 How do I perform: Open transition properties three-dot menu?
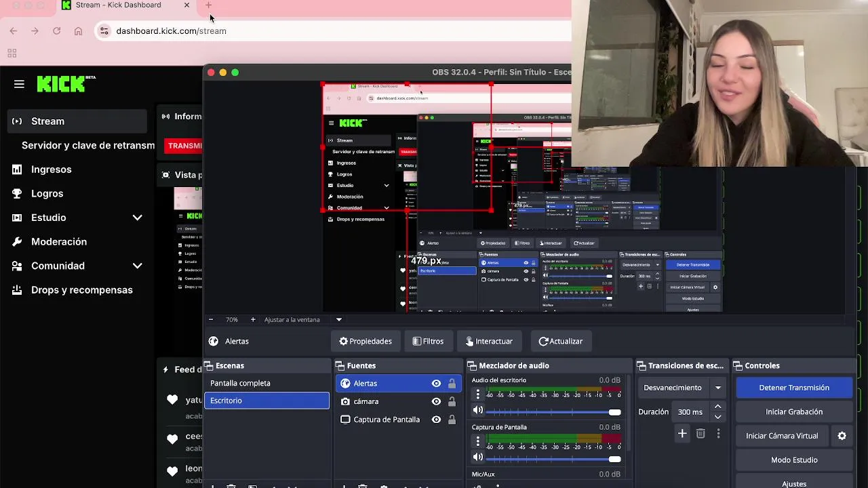click(718, 433)
